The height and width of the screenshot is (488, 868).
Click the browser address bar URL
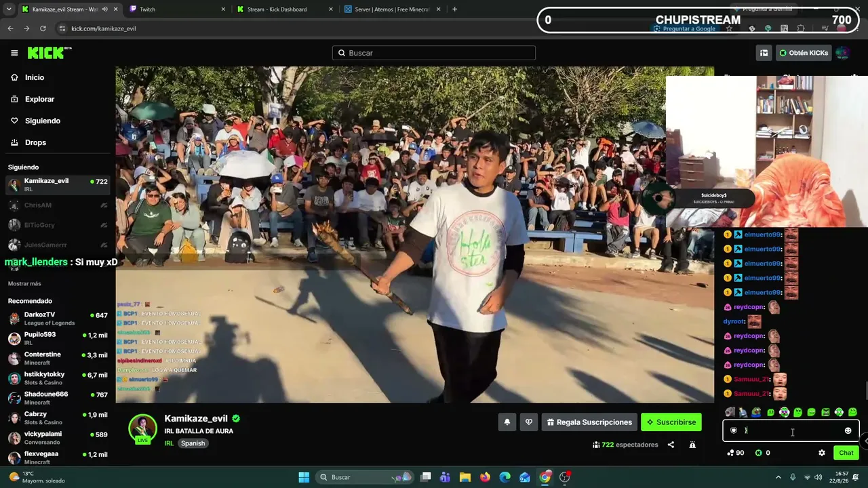point(103,28)
